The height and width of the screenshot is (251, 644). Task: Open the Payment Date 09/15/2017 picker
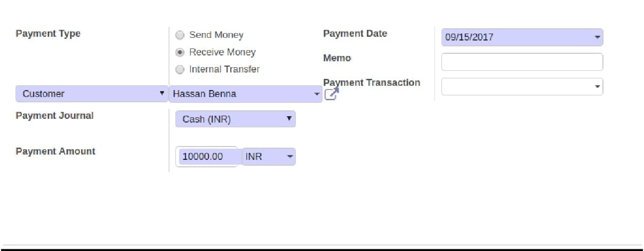pos(522,37)
